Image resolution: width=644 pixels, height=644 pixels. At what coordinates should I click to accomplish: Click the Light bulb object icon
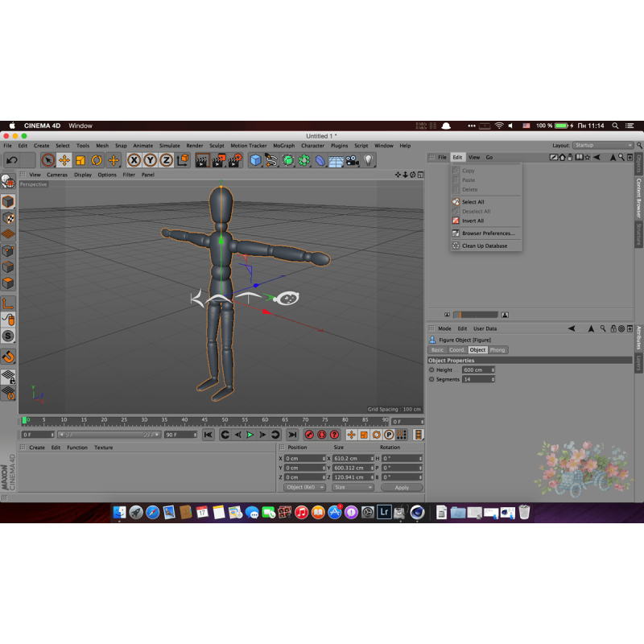[369, 160]
